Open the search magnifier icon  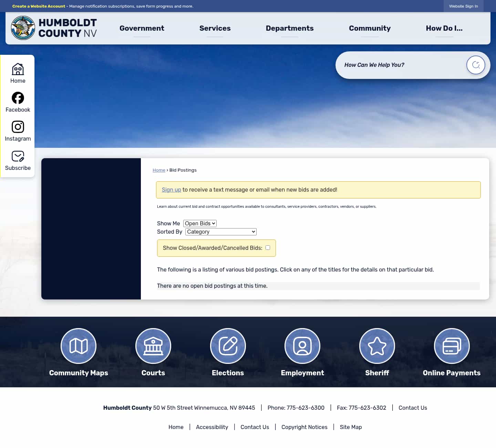[x=476, y=65]
